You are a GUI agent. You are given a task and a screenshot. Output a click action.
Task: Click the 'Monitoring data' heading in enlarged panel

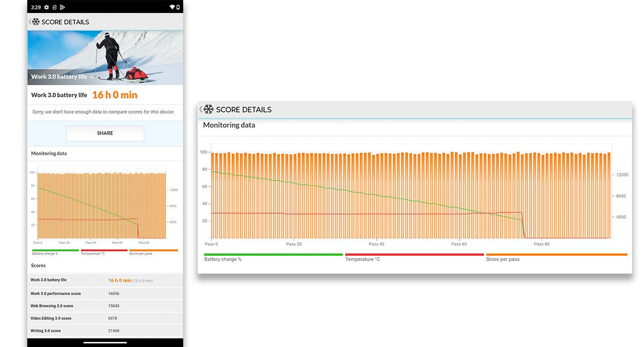click(229, 125)
